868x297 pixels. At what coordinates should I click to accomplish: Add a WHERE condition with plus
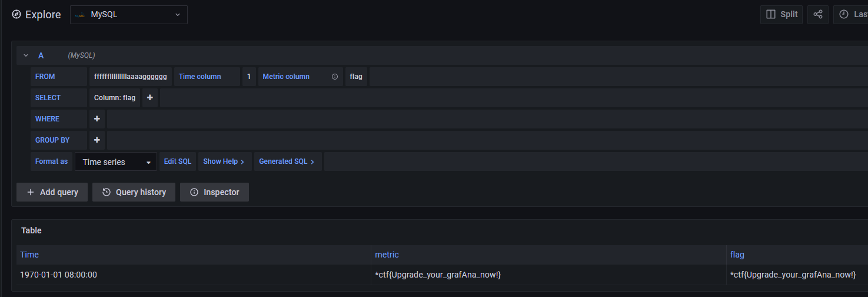pyautogui.click(x=97, y=119)
